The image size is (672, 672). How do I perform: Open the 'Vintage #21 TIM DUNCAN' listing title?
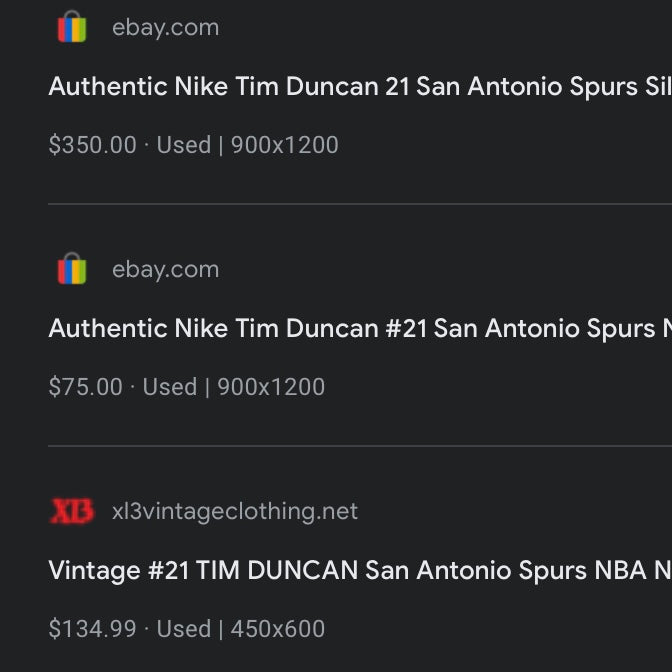(360, 570)
